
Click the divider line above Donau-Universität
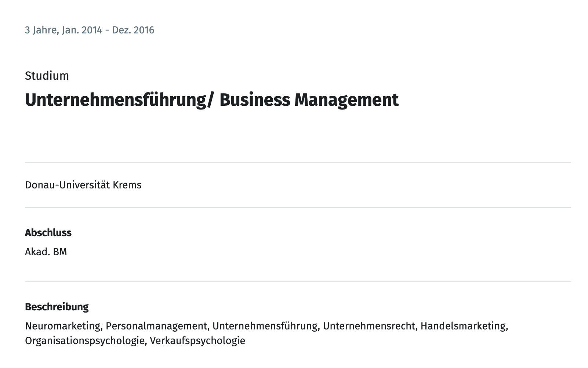pos(298,162)
